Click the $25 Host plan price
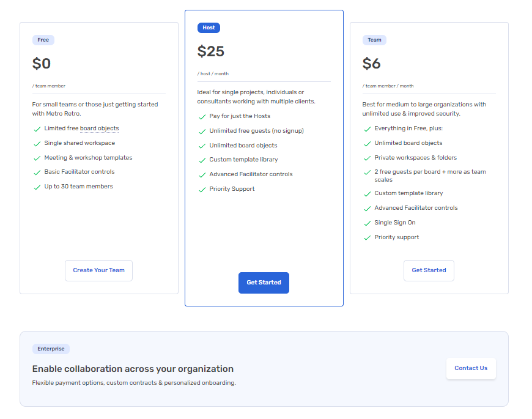Image resolution: width=532 pixels, height=419 pixels. pos(211,51)
